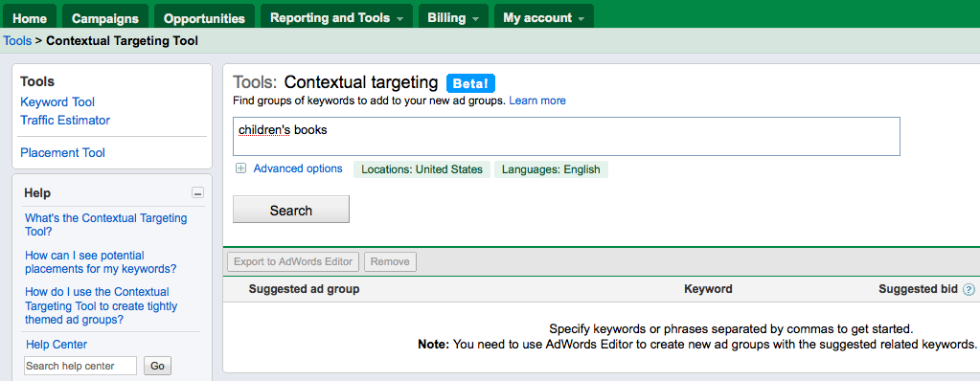The height and width of the screenshot is (381, 980).
Task: Open the Home tab
Action: point(30,17)
